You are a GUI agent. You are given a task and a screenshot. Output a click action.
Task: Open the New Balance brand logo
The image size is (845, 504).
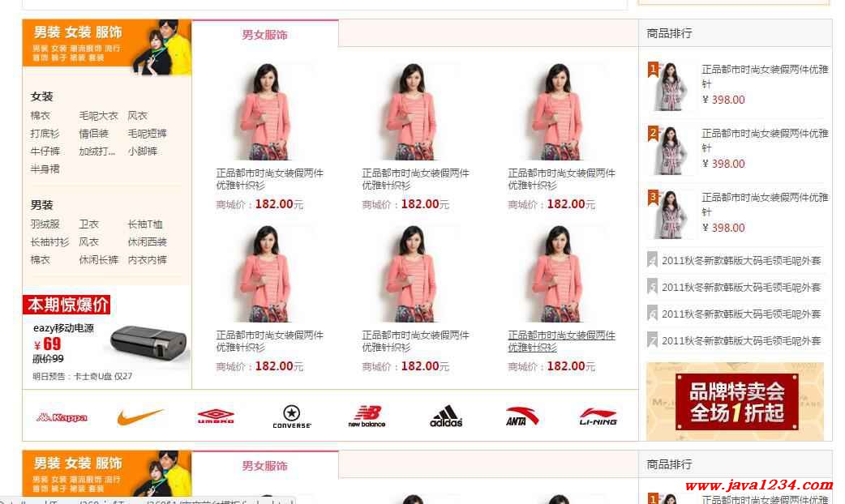(x=367, y=416)
